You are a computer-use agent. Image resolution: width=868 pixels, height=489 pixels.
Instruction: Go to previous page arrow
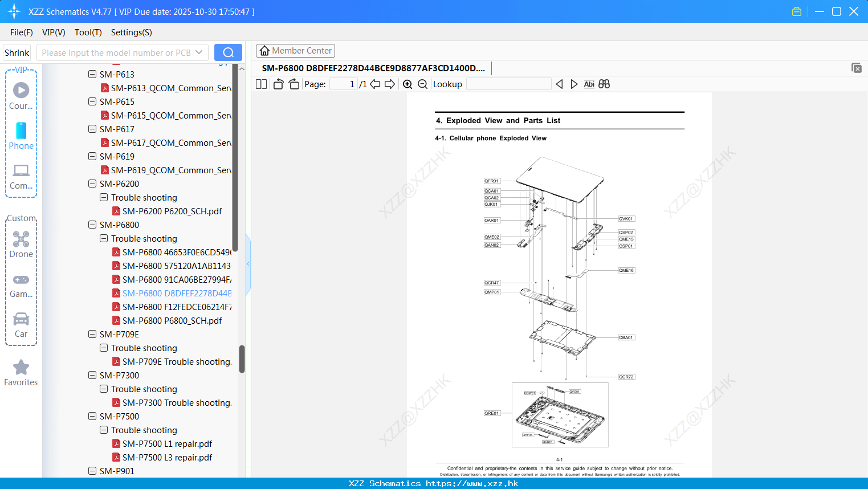coord(375,84)
